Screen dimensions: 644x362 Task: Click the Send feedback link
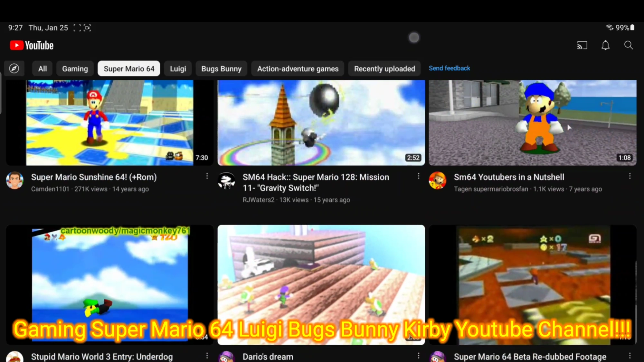pos(449,68)
